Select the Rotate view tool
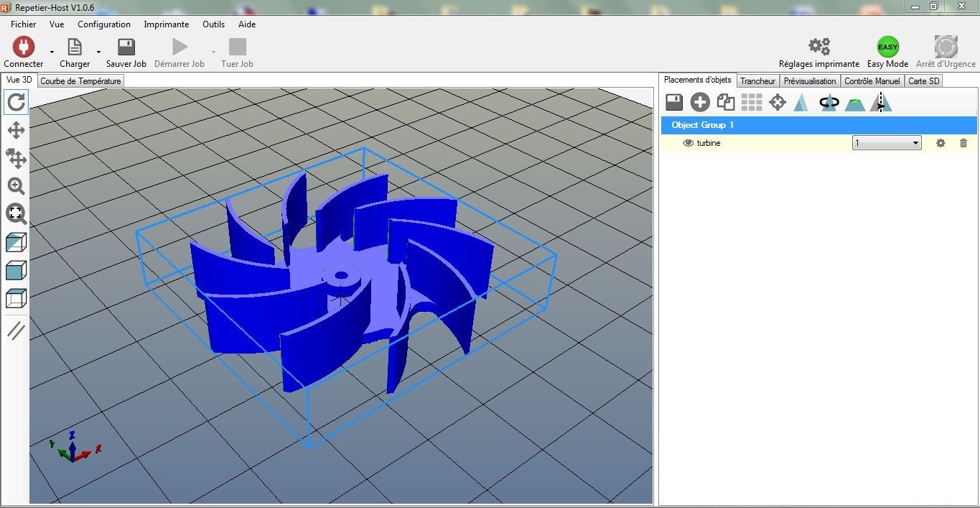The image size is (980, 508). [x=16, y=102]
